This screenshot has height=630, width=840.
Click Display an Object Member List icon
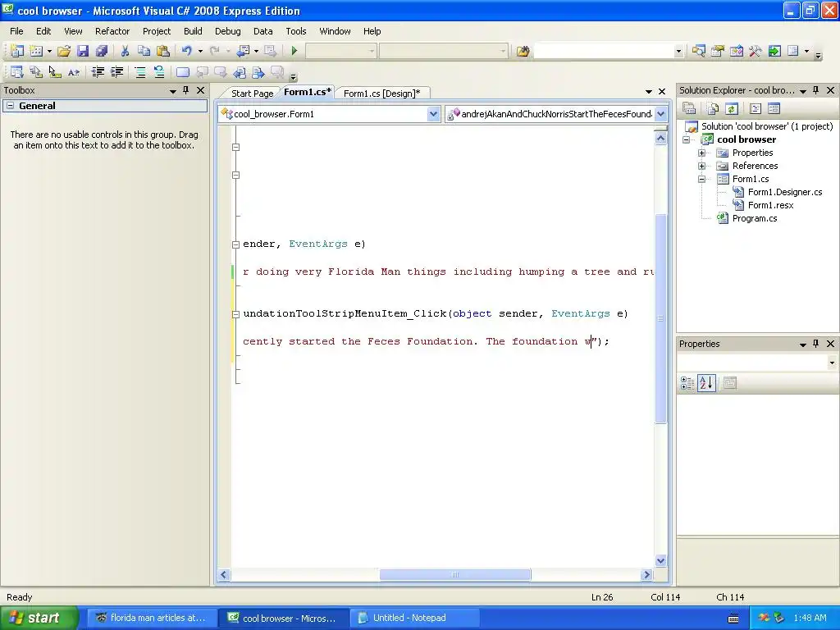(17, 72)
